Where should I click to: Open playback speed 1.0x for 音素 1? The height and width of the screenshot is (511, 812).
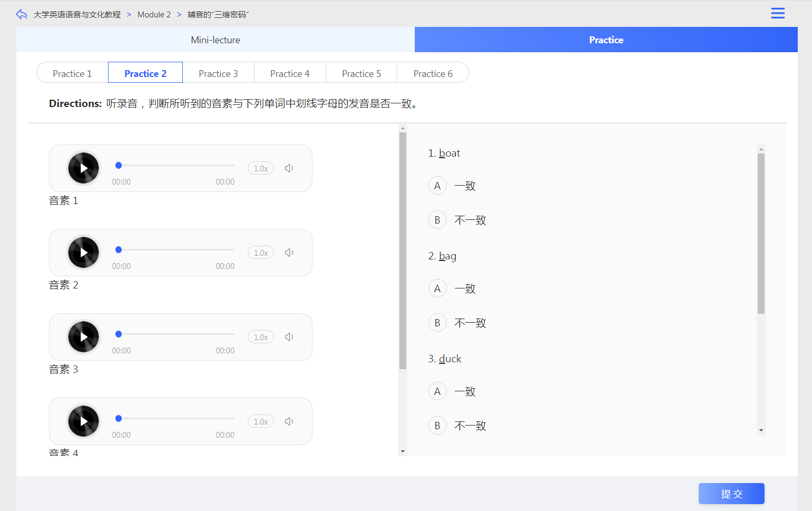click(261, 168)
